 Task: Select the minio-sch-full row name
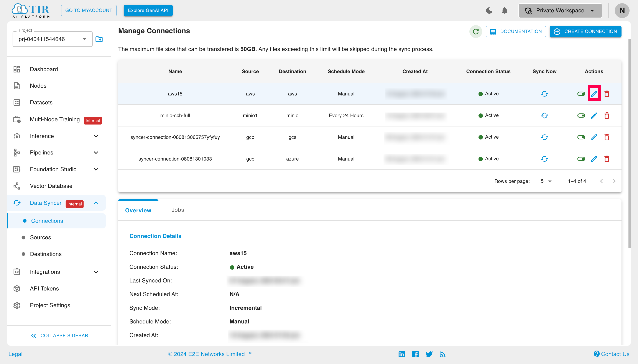click(175, 115)
